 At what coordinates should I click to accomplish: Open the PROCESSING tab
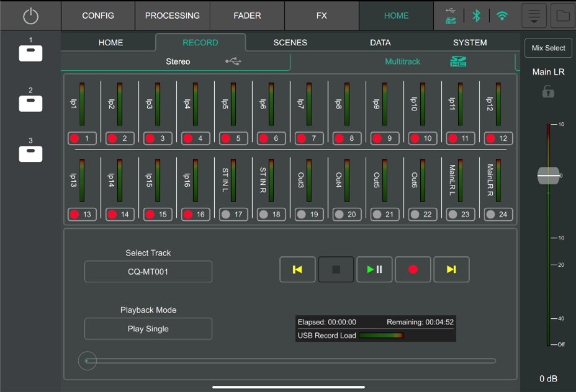(173, 16)
